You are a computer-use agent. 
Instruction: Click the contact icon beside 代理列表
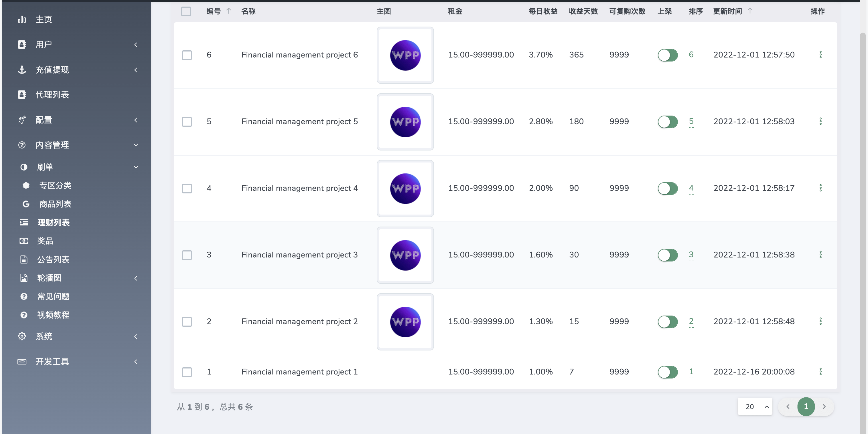pos(22,95)
